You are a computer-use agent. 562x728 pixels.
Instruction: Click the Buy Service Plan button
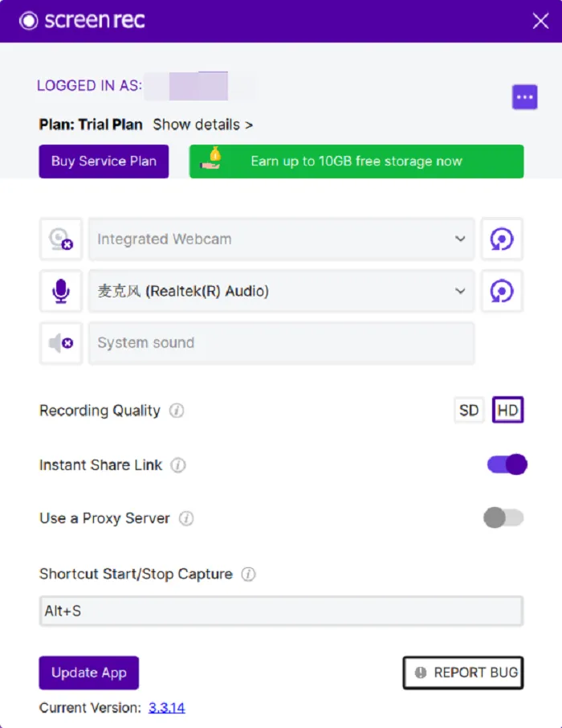104,161
